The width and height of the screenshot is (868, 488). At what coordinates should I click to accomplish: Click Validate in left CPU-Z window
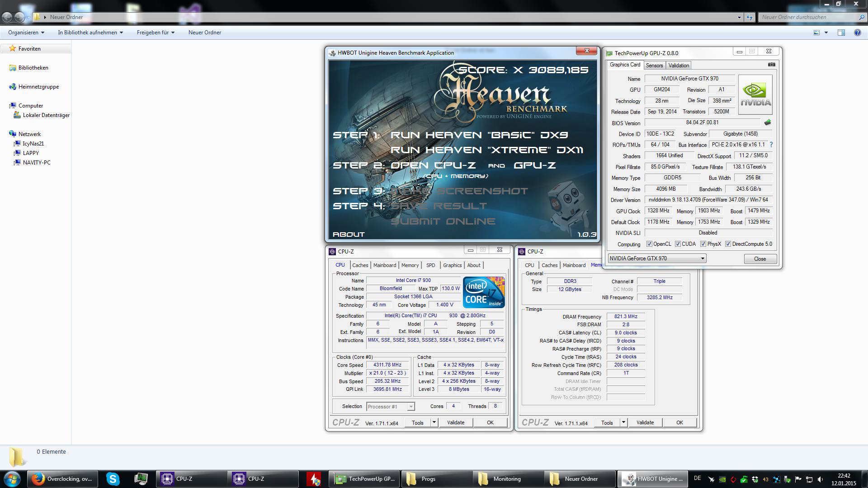tap(456, 422)
